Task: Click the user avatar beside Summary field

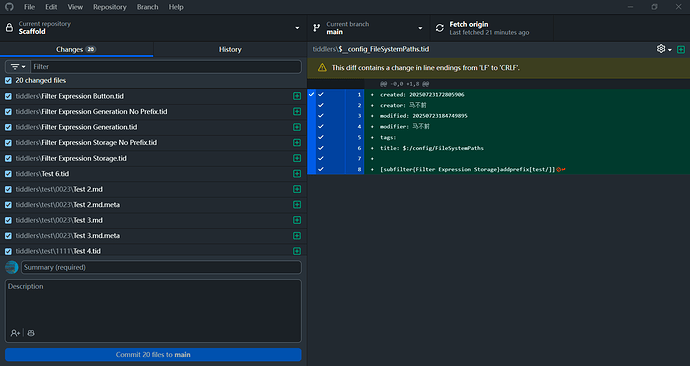Action: click(x=11, y=267)
